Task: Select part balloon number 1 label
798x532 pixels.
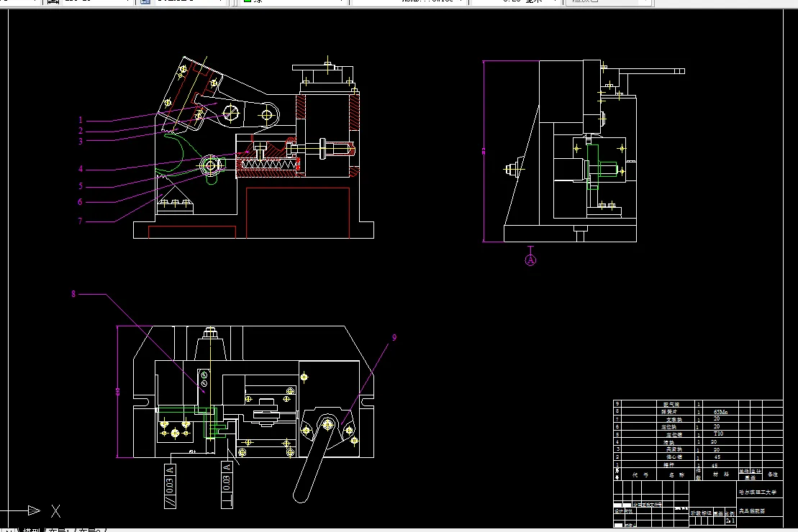Action: click(x=81, y=121)
